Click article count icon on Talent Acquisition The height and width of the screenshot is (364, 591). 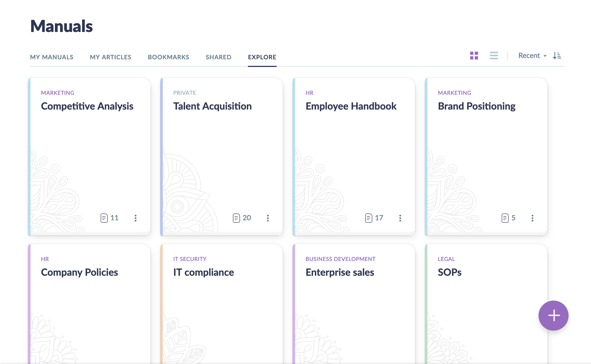236,218
